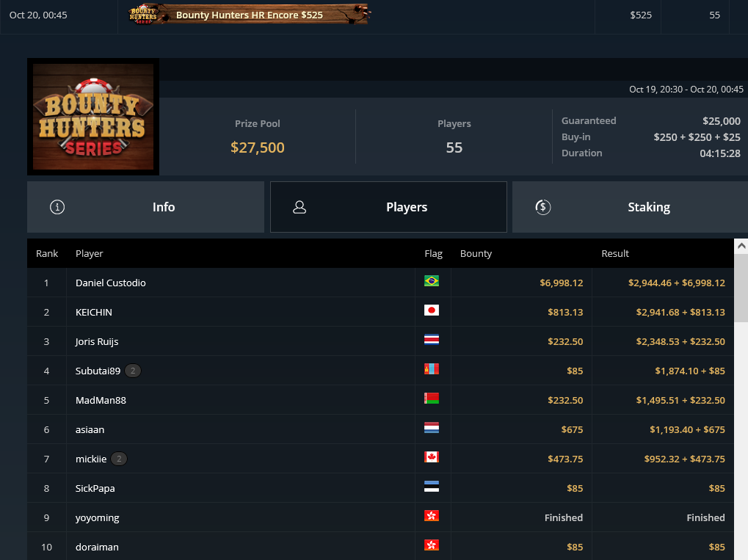
Task: Click the Players person icon
Action: click(299, 207)
